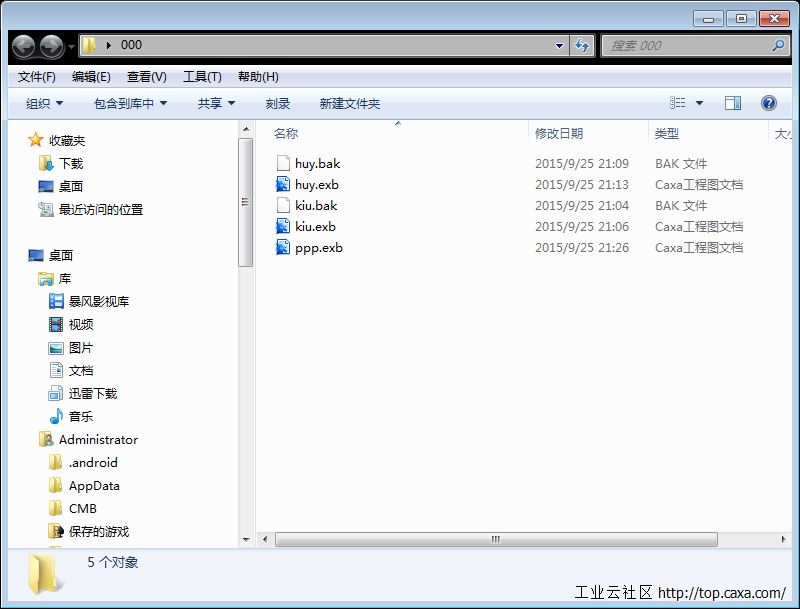The width and height of the screenshot is (800, 609).
Task: Open the address bar history dropdown
Action: 559,45
